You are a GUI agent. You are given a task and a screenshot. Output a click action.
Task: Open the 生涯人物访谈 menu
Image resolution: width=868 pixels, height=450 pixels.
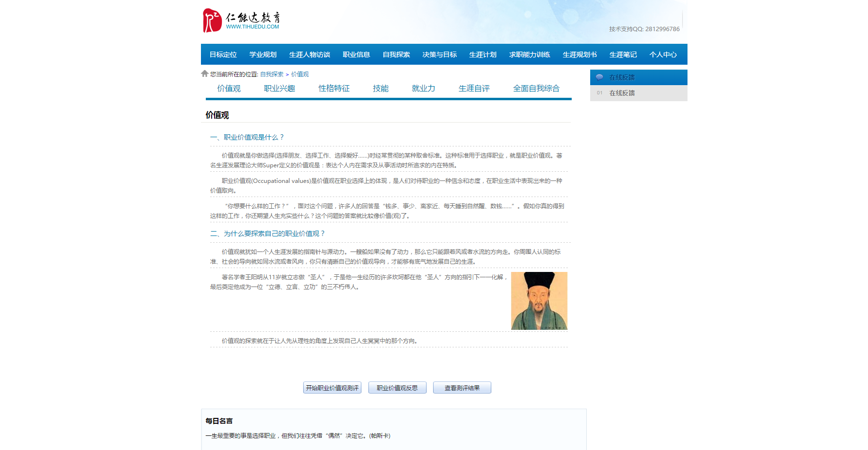click(310, 54)
